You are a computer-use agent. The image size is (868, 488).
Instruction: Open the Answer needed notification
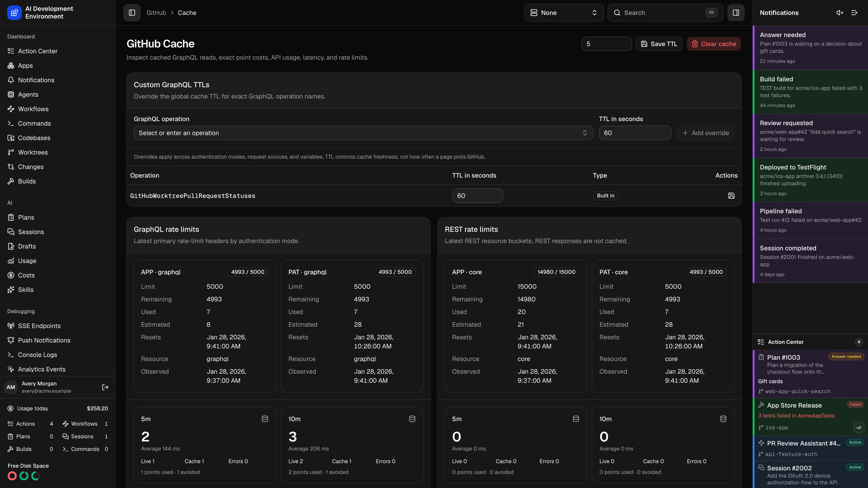810,48
